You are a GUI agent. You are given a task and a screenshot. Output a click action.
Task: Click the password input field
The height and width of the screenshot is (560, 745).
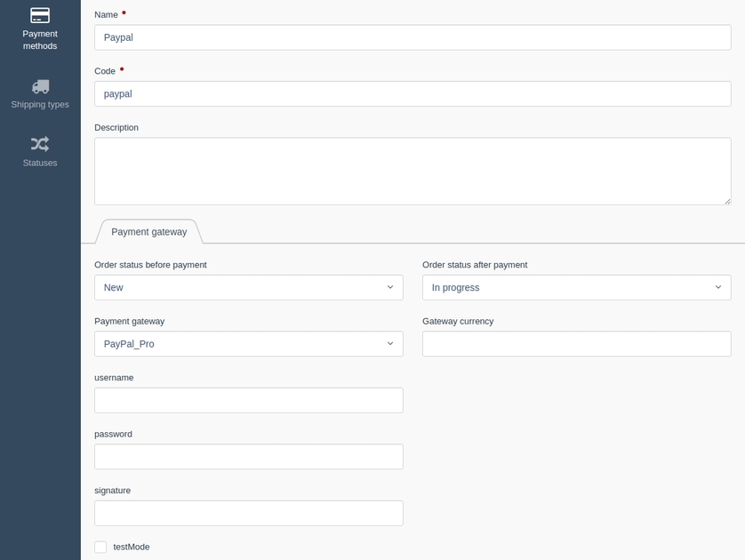point(249,457)
